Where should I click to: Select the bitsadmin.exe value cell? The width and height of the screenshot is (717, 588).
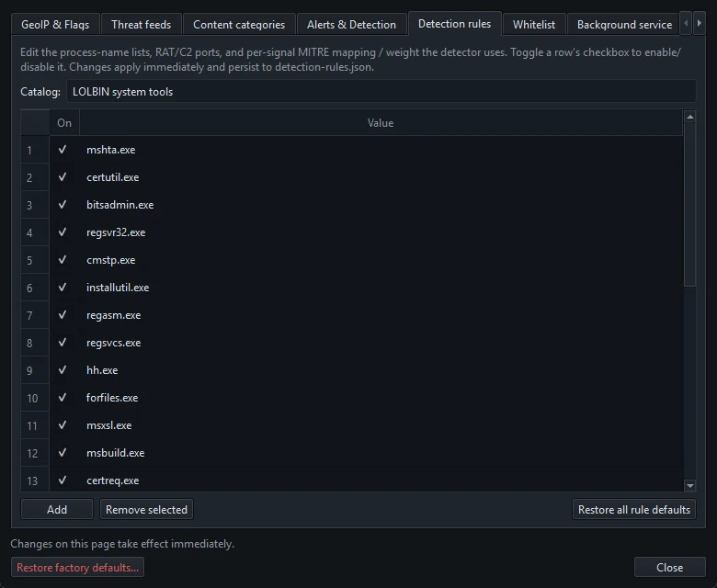[x=381, y=205]
